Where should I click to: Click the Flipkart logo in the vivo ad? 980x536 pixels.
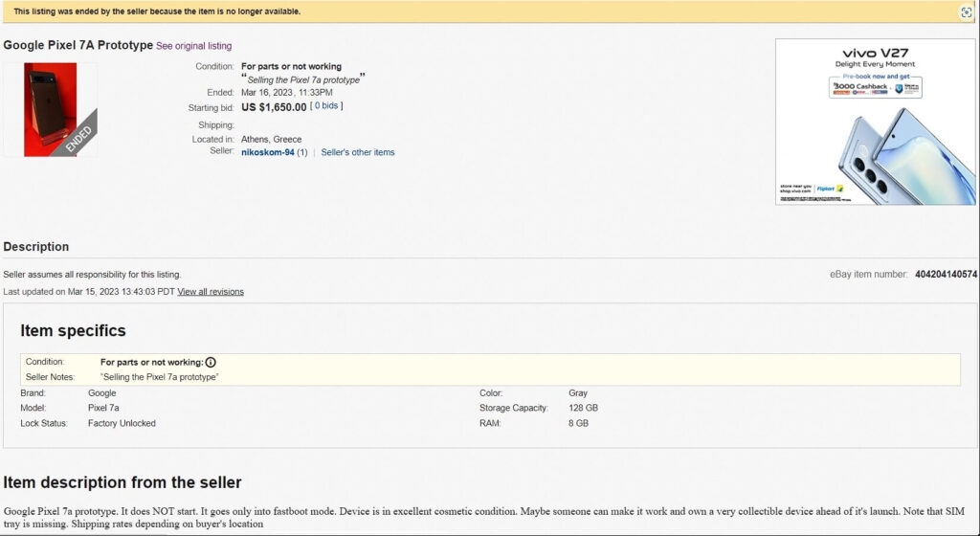tap(830, 189)
